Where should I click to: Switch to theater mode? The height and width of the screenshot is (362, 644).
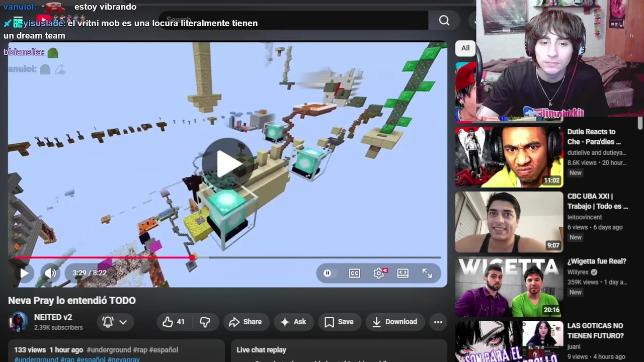[403, 273]
